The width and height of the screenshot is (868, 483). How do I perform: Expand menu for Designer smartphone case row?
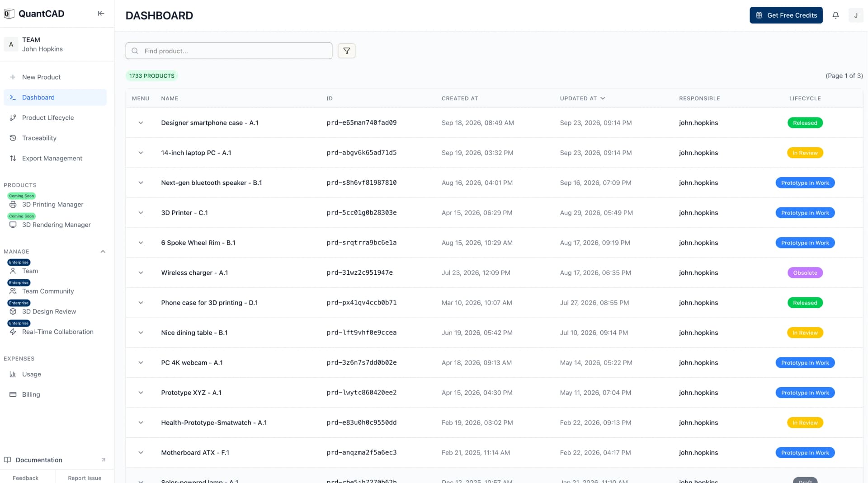pyautogui.click(x=141, y=123)
